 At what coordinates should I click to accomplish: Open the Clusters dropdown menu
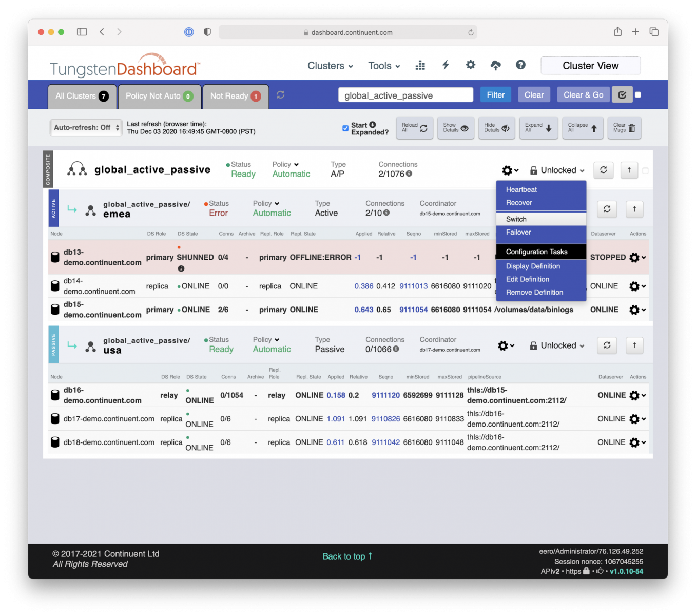(330, 66)
